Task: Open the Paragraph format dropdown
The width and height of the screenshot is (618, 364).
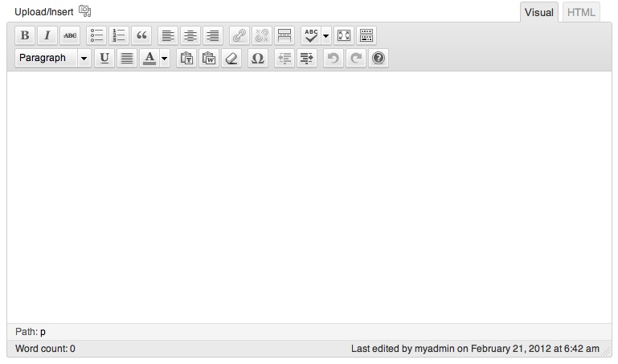Action: point(53,59)
